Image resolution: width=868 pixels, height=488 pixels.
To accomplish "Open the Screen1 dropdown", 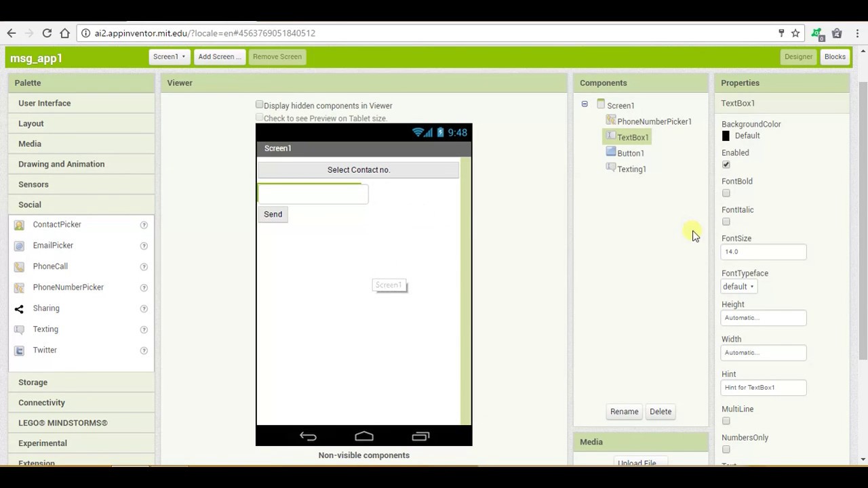I will pos(170,57).
